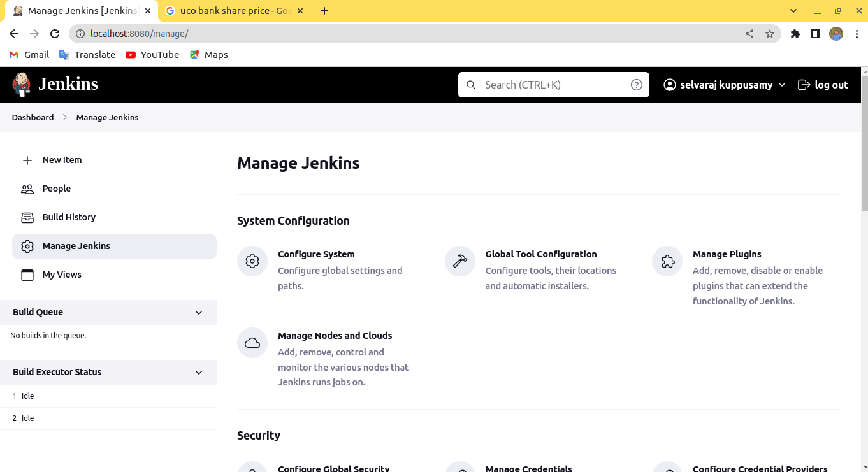Open the search help question mark icon

pyautogui.click(x=636, y=84)
